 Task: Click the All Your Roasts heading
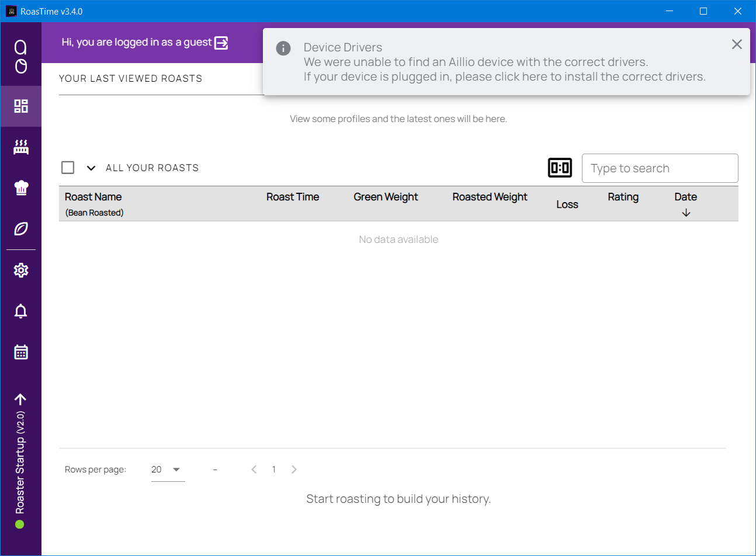[152, 168]
